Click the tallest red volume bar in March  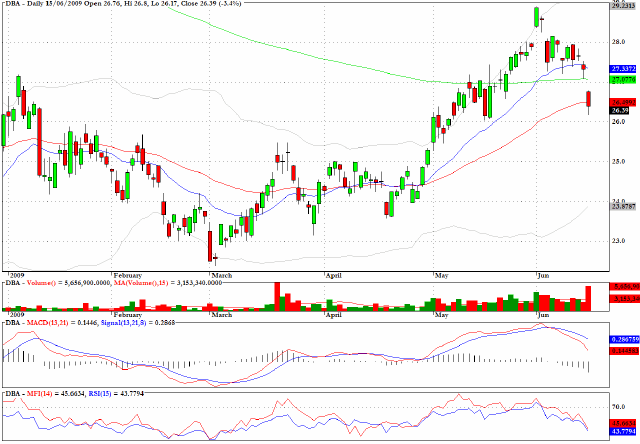click(277, 297)
